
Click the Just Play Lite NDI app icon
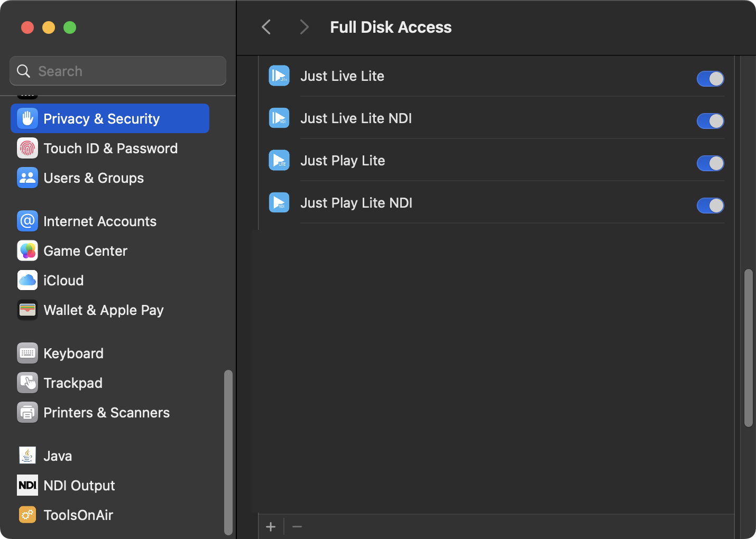(279, 202)
